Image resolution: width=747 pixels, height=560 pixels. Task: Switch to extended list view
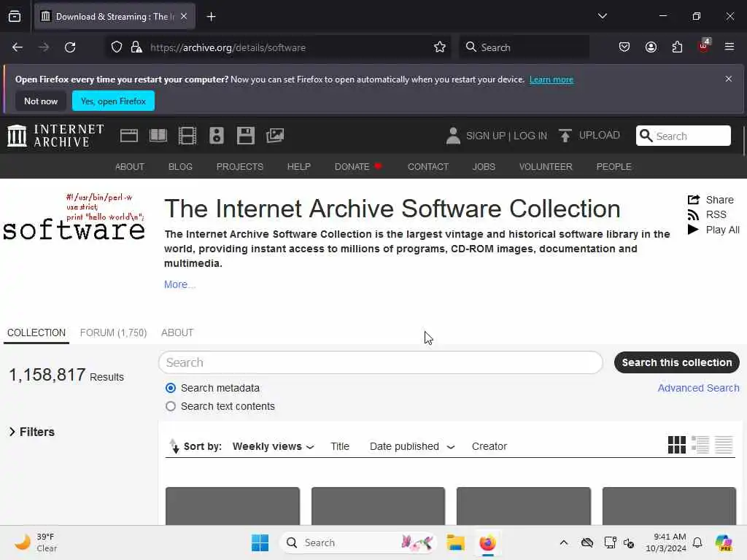(700, 445)
